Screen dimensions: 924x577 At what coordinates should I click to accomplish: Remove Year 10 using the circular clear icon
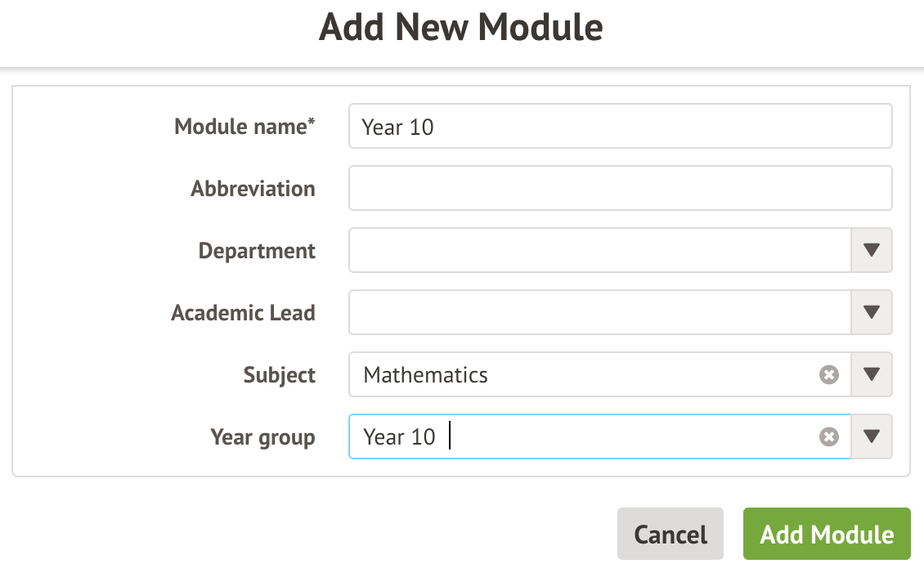[x=829, y=436]
